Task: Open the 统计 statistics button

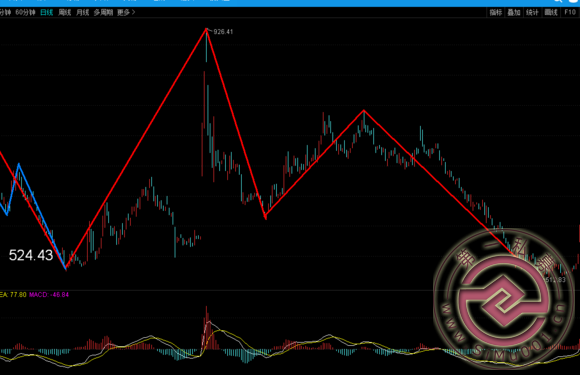Action: click(x=532, y=13)
